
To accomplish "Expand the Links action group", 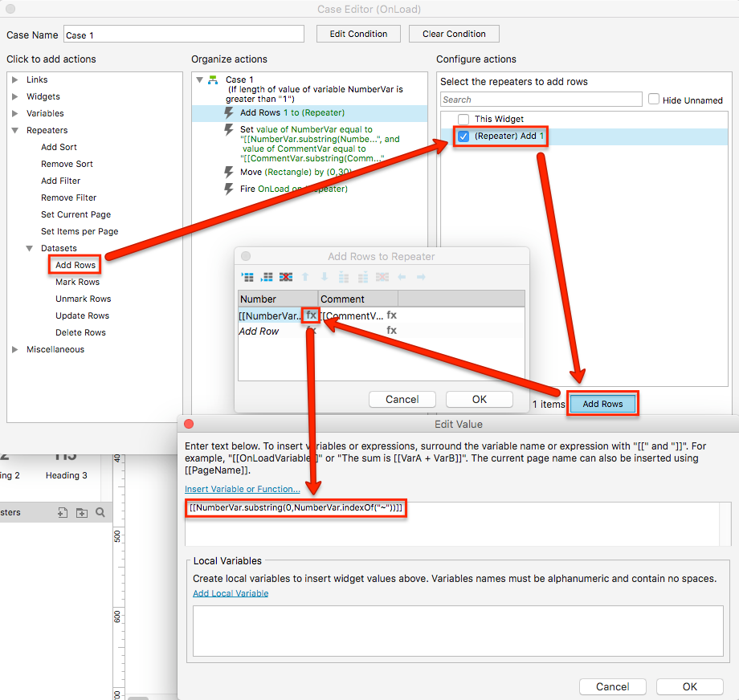I will [x=15, y=79].
